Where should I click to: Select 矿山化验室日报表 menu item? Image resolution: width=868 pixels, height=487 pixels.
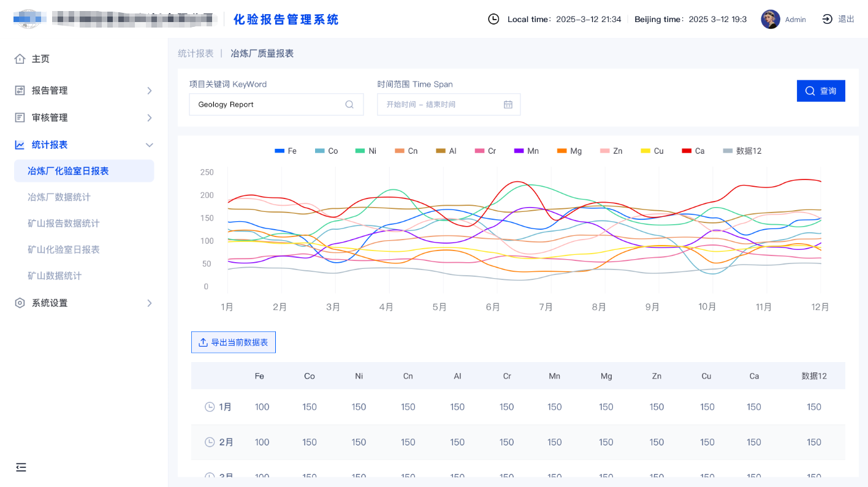coord(64,249)
